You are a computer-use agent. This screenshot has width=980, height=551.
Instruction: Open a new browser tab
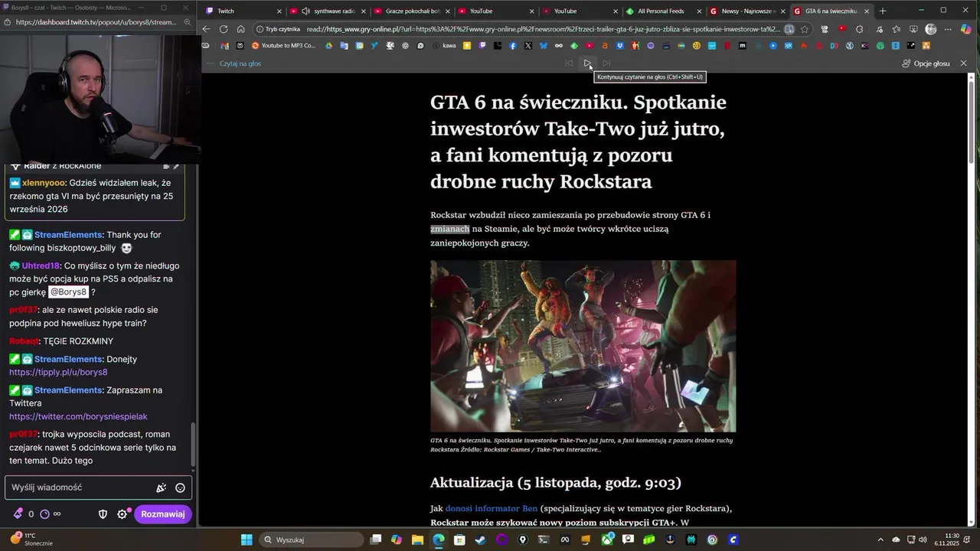tap(883, 11)
